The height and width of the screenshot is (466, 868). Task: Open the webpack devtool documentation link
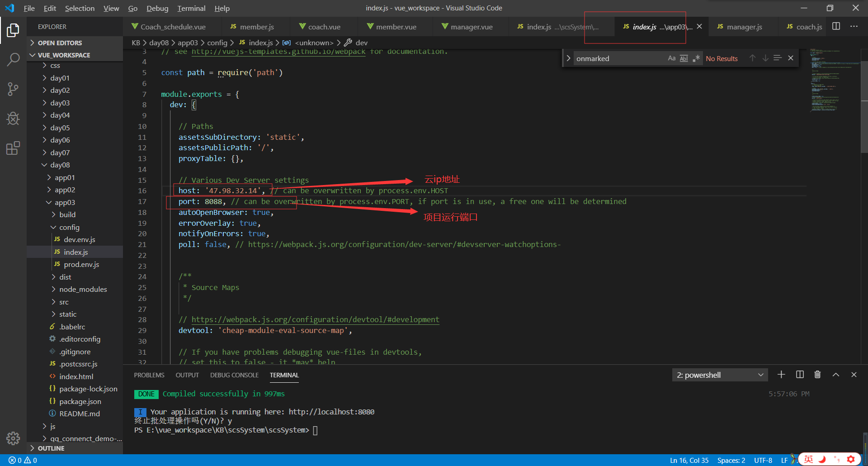point(315,319)
